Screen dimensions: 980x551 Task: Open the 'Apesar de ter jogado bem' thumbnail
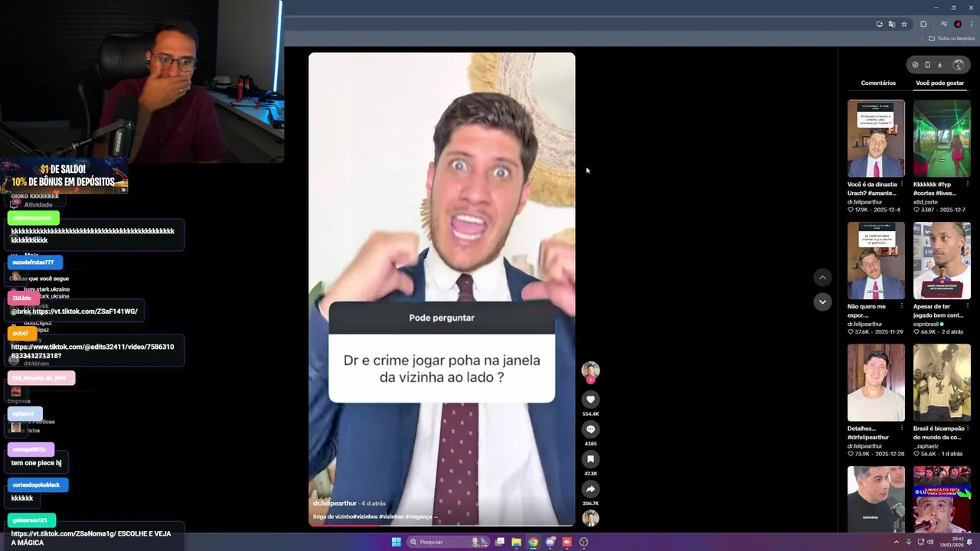[x=942, y=260]
